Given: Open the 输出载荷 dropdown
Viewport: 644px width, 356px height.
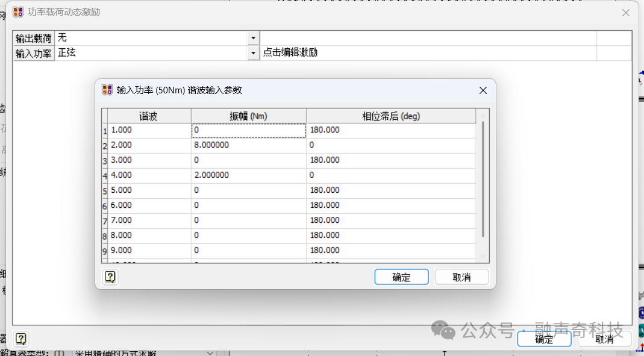Looking at the screenshot, I should (x=253, y=38).
